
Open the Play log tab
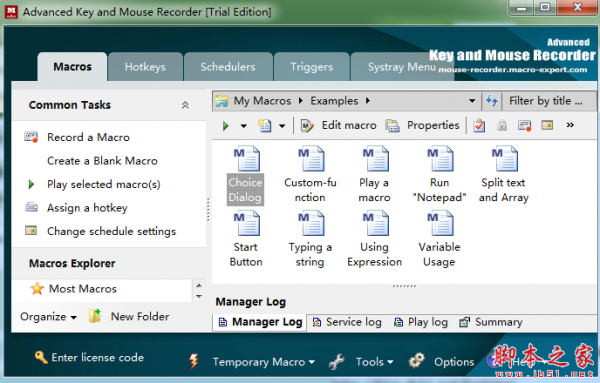pyautogui.click(x=421, y=322)
